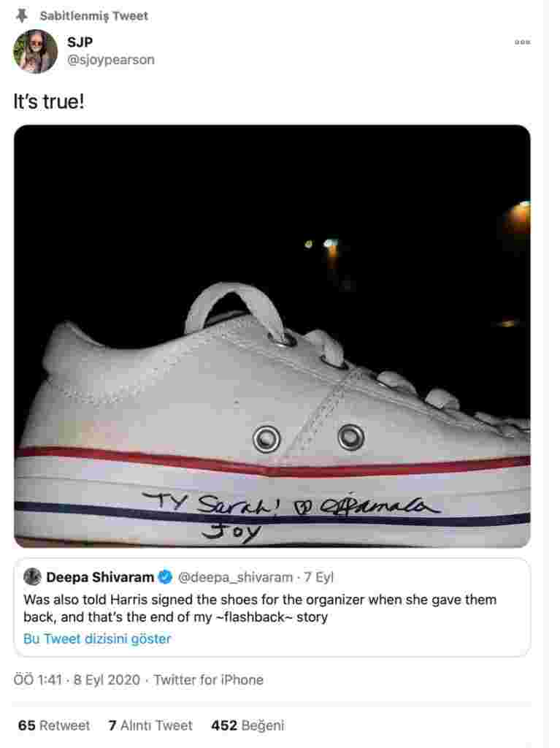Screen dimensions: 560x748
Task: Open the quoted tweet text about Harris
Action: tap(260, 608)
